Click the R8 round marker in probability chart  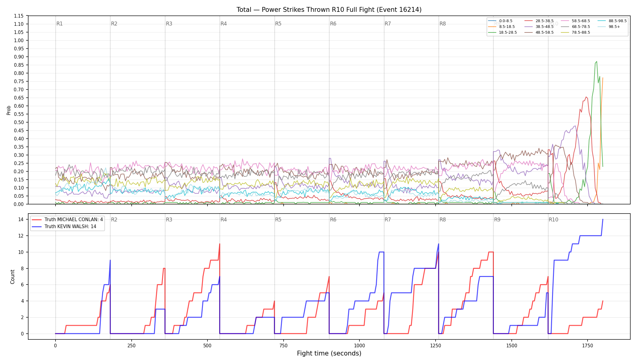(443, 24)
